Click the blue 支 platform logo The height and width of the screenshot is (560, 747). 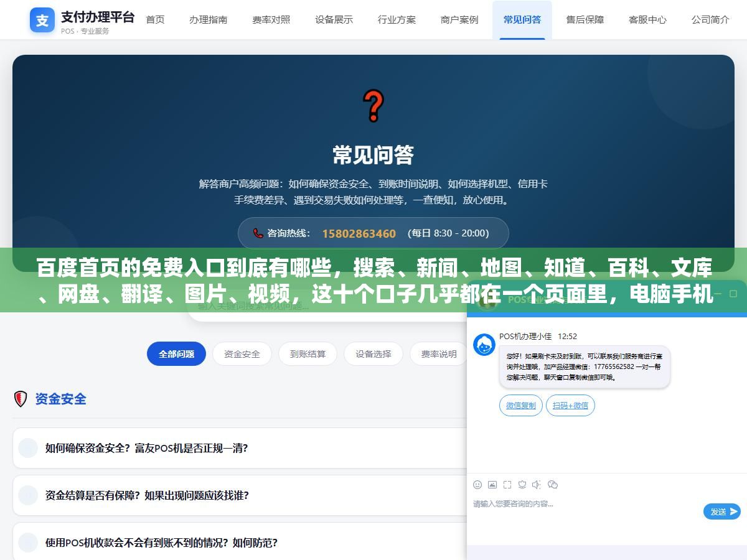42,21
